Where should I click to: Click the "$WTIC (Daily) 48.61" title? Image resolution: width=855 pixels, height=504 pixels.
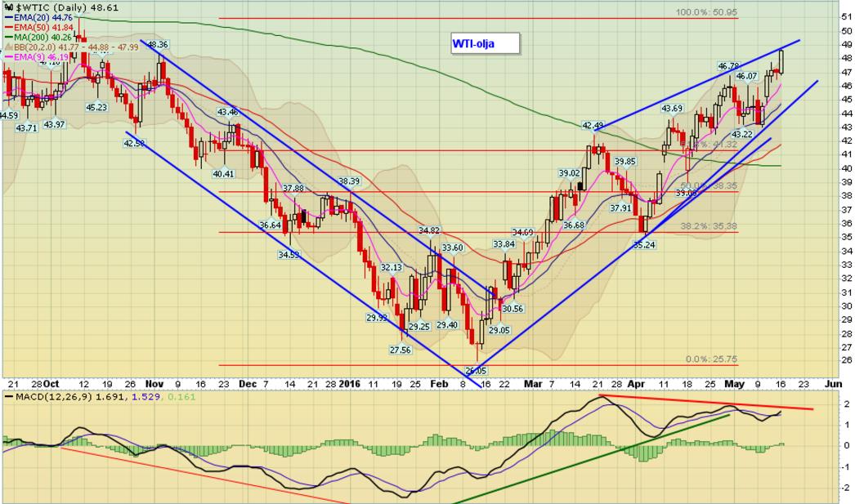click(x=66, y=7)
